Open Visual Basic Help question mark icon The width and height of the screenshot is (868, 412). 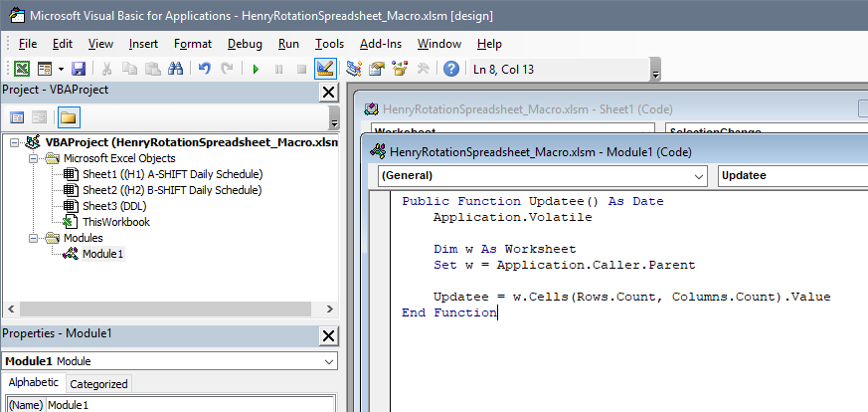click(451, 70)
